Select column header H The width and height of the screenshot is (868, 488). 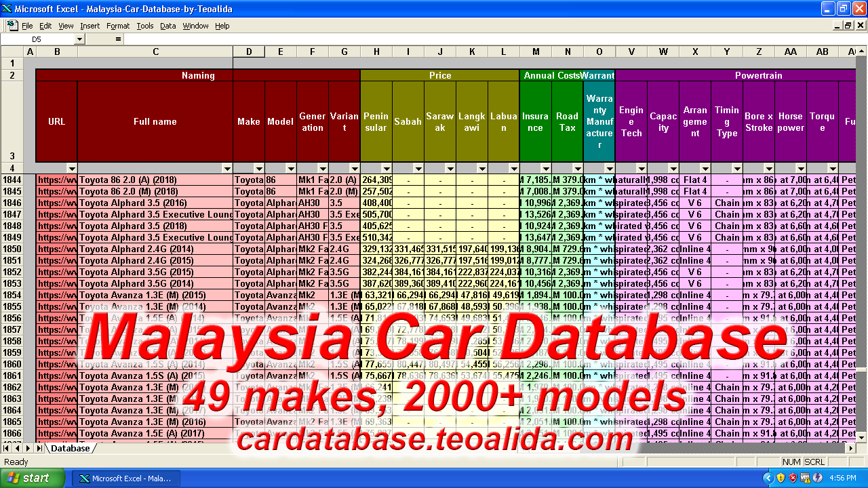coord(376,52)
